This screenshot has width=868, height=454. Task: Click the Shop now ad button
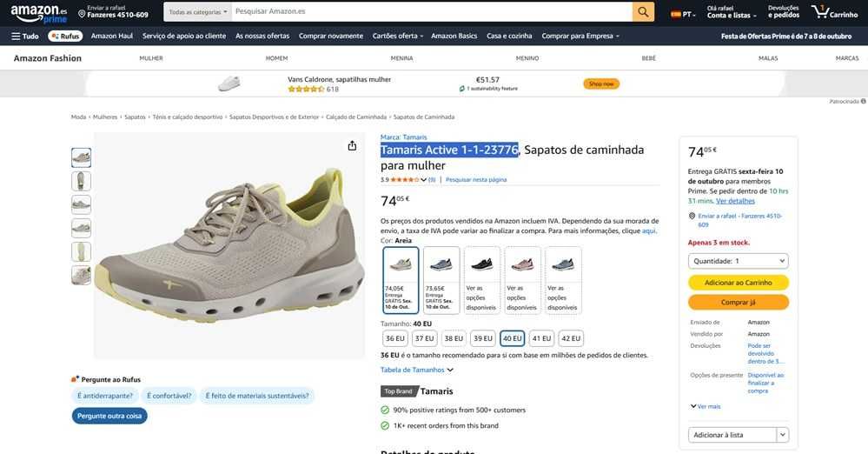tap(601, 83)
